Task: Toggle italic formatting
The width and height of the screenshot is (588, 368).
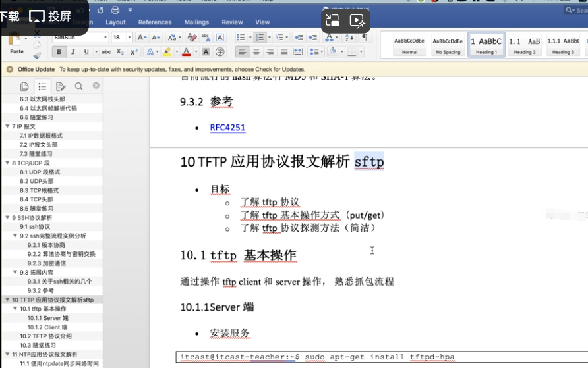Action: pyautogui.click(x=73, y=52)
